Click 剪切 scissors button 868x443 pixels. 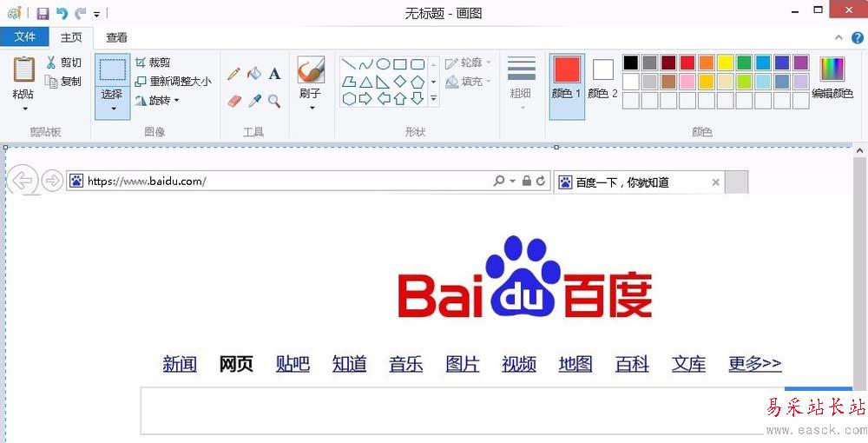pyautogui.click(x=63, y=62)
